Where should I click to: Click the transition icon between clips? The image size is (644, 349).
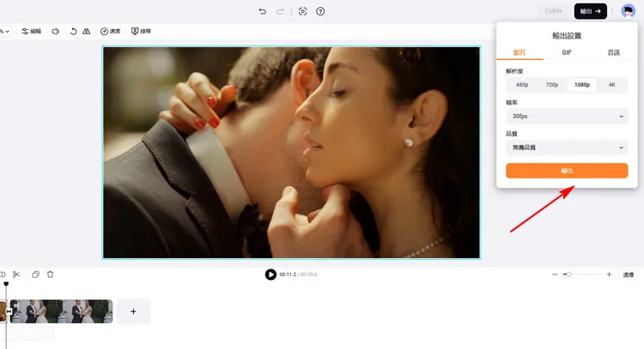pos(9,311)
